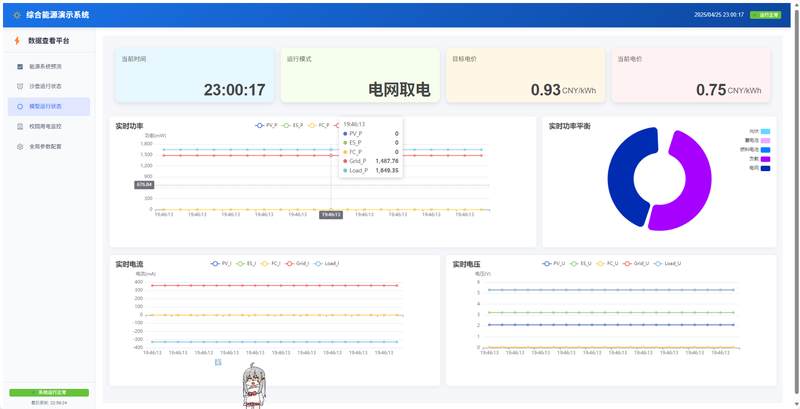Click the 综合能源演示系统 title
The width and height of the screenshot is (800, 409).
point(58,15)
